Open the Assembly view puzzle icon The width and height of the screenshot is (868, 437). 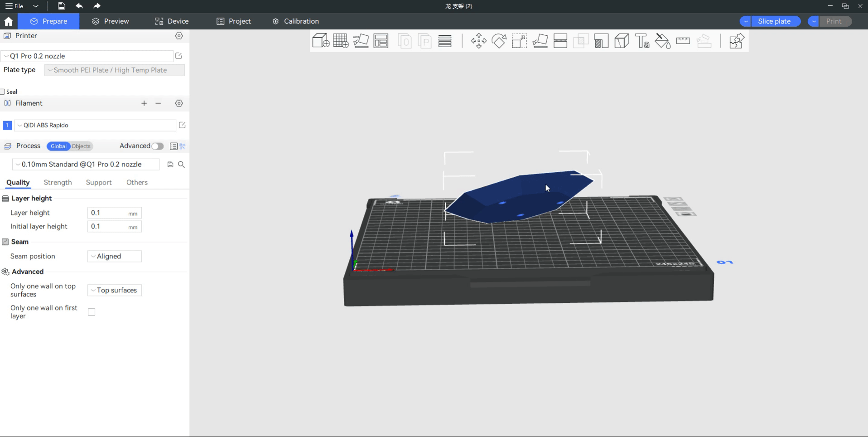click(737, 41)
